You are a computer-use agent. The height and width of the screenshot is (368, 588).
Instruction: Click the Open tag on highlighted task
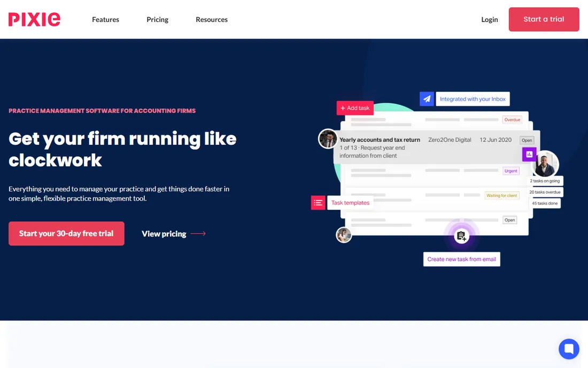pyautogui.click(x=527, y=140)
